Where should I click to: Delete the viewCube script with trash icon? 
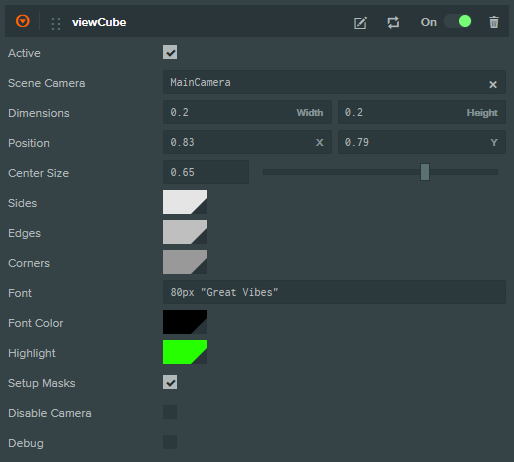click(x=494, y=22)
